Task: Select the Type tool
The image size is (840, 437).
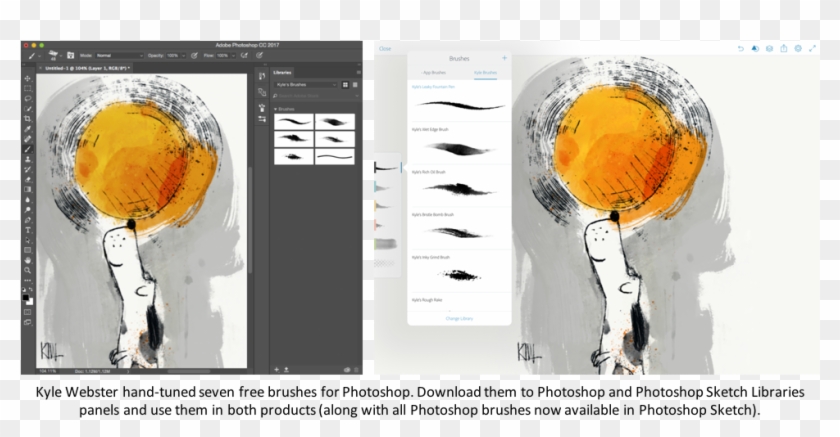Action: (27, 230)
